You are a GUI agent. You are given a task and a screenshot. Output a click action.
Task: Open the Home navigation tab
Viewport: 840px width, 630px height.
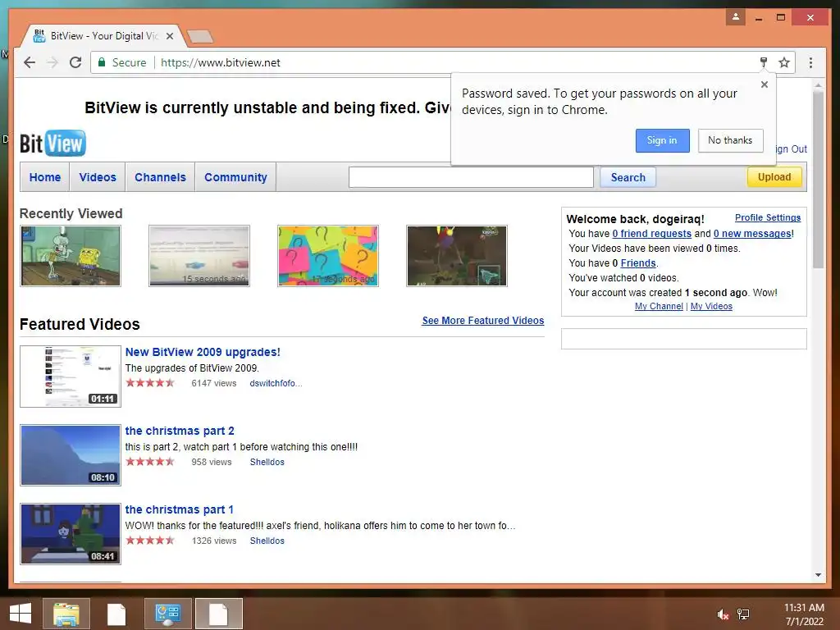[45, 177]
